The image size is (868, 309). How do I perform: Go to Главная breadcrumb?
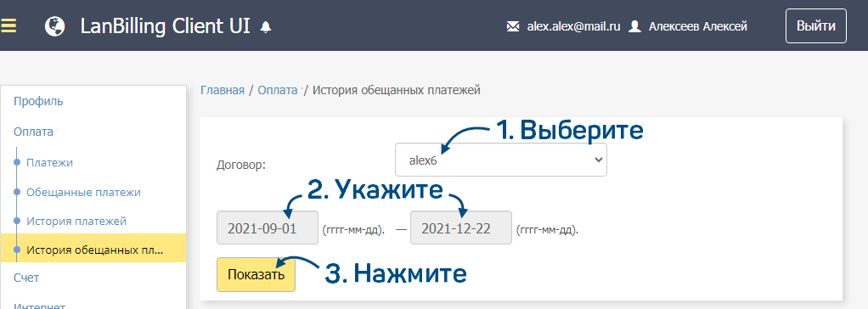click(x=223, y=90)
